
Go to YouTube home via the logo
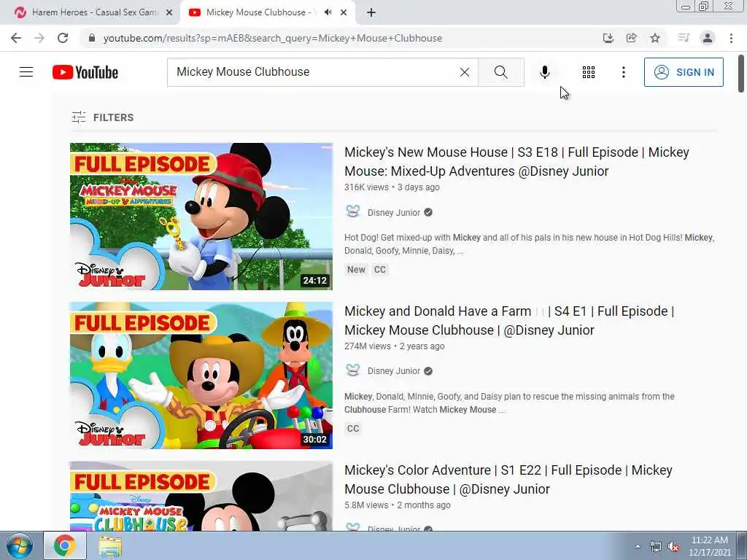85,72
